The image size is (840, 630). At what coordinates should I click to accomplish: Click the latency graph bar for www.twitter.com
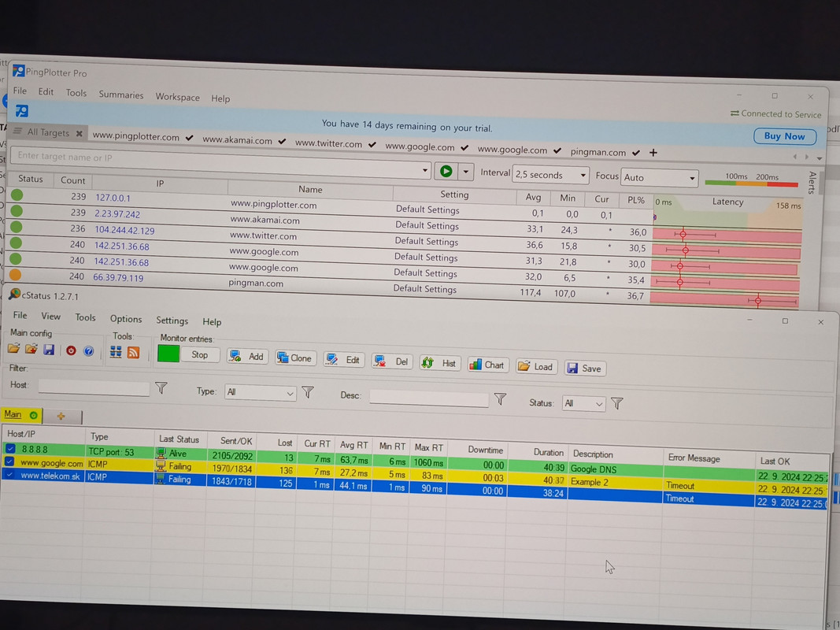[x=727, y=250]
